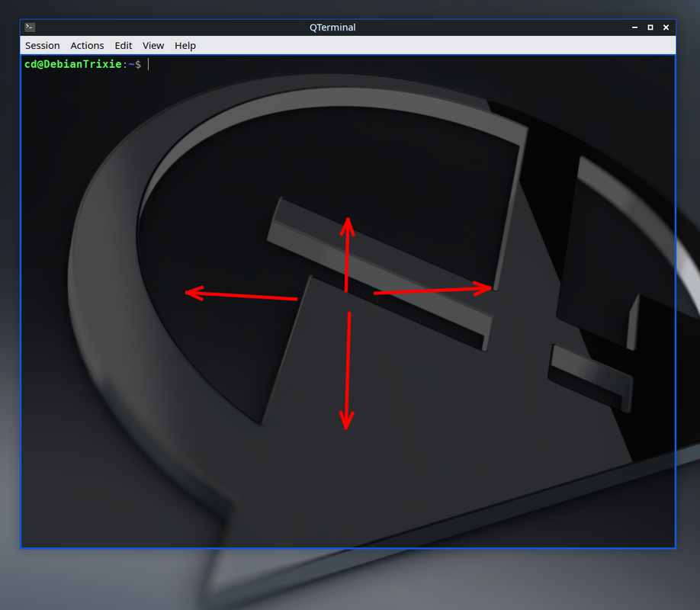
Task: Open the Edit menu
Action: [x=124, y=46]
